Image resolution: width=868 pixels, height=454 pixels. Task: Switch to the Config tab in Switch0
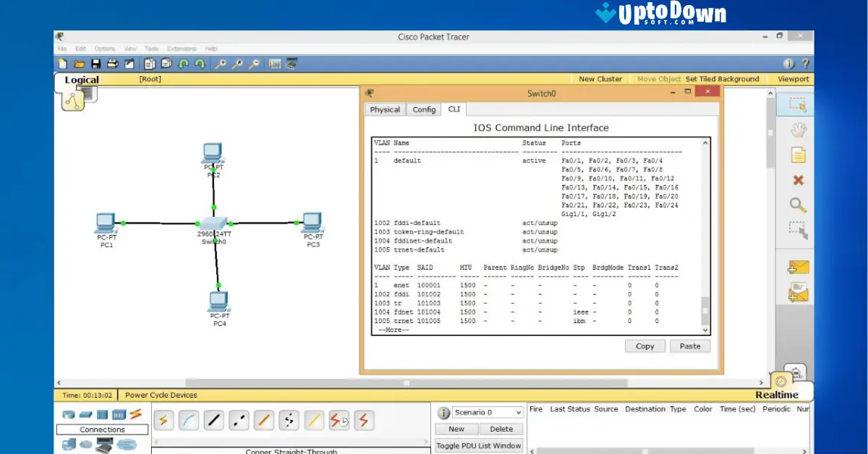pos(424,109)
